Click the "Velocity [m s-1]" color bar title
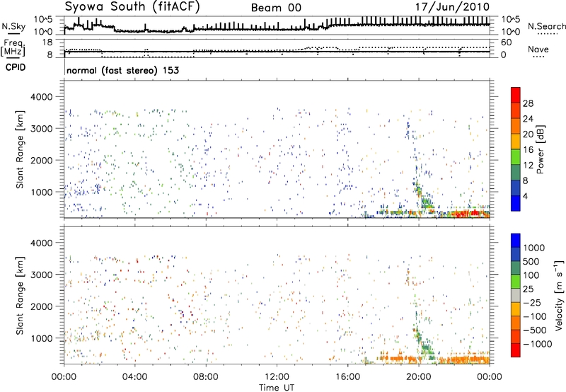 click(x=559, y=295)
